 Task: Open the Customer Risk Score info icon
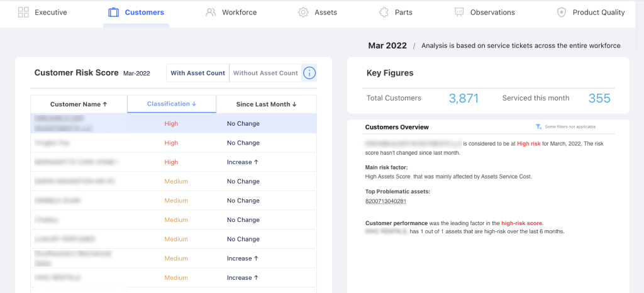[309, 73]
